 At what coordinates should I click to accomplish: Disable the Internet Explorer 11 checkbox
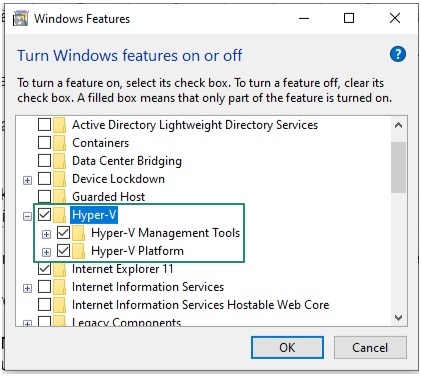(x=44, y=269)
